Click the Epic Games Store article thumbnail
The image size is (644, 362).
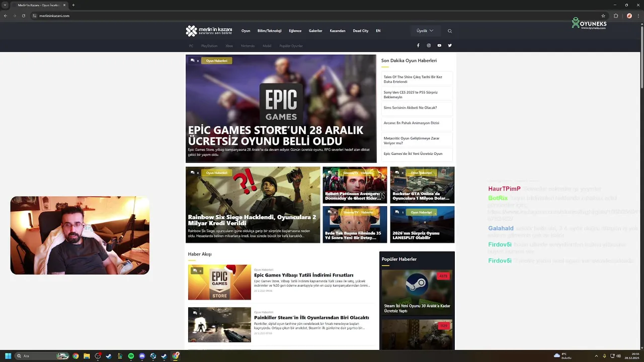coord(219,282)
